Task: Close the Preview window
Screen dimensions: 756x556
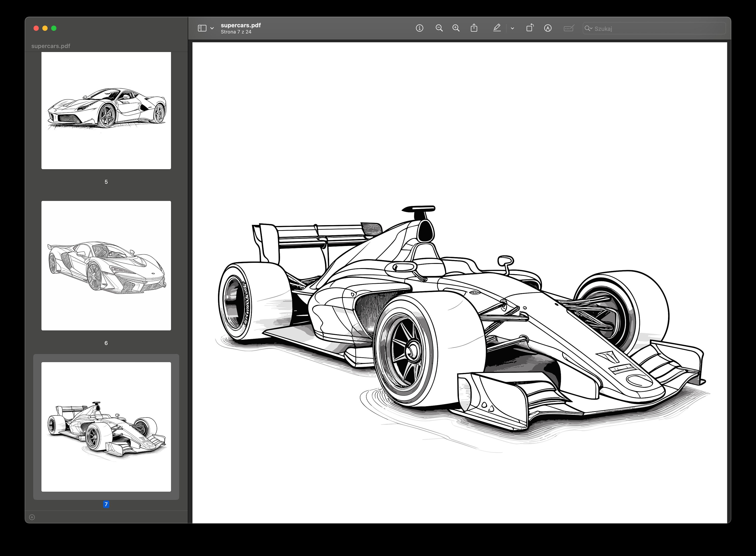Action: pyautogui.click(x=36, y=28)
